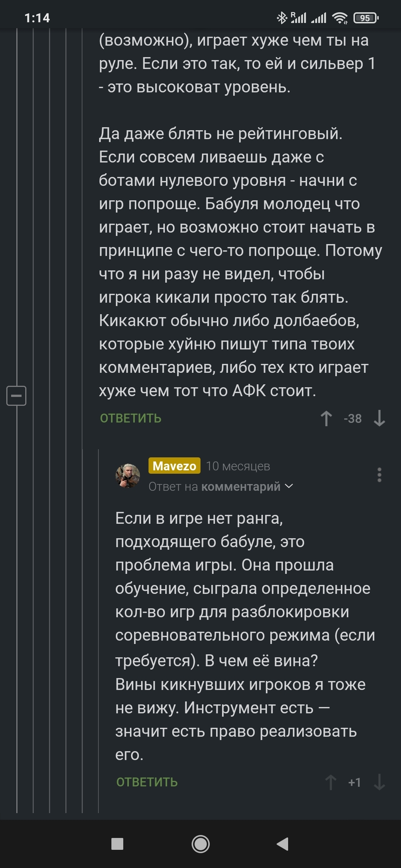This screenshot has height=868, width=401.
Task: Tap ОТВЕТИТЬ under Mavezo's comment
Action: coord(147,782)
